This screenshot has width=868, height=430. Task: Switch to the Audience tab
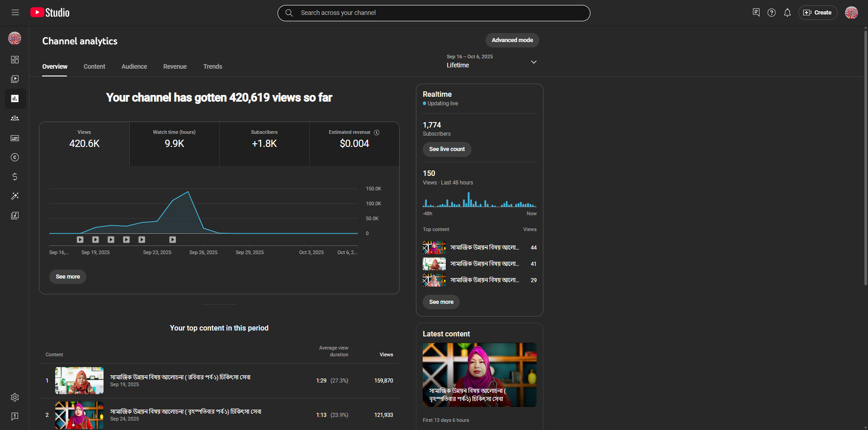tap(134, 66)
